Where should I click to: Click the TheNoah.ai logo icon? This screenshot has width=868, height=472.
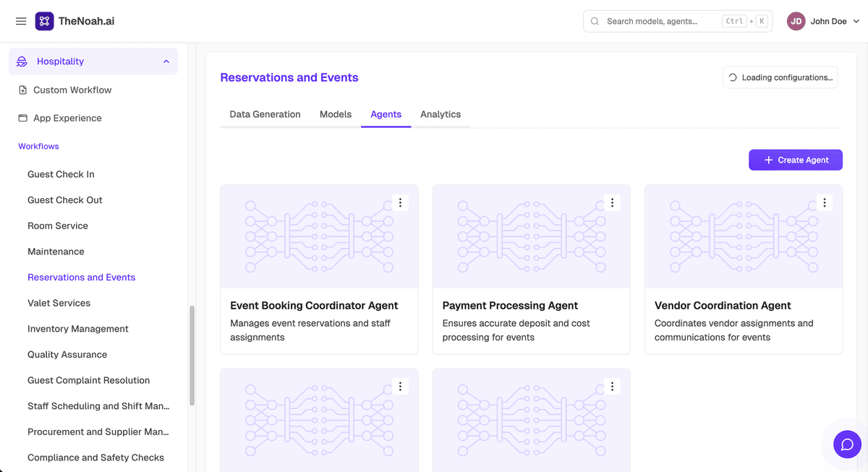tap(44, 21)
